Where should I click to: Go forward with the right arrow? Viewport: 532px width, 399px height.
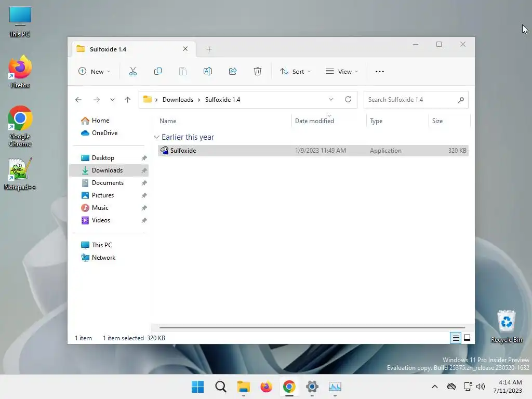point(97,100)
